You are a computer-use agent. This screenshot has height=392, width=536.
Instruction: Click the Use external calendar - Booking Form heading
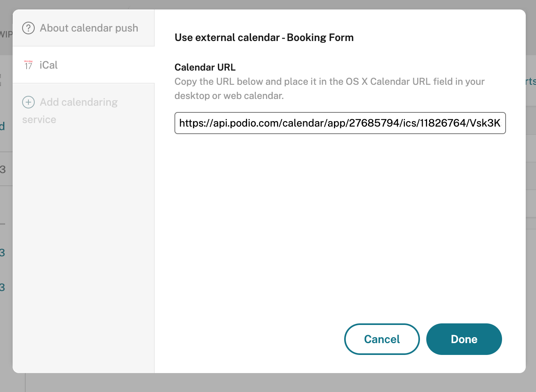click(264, 37)
